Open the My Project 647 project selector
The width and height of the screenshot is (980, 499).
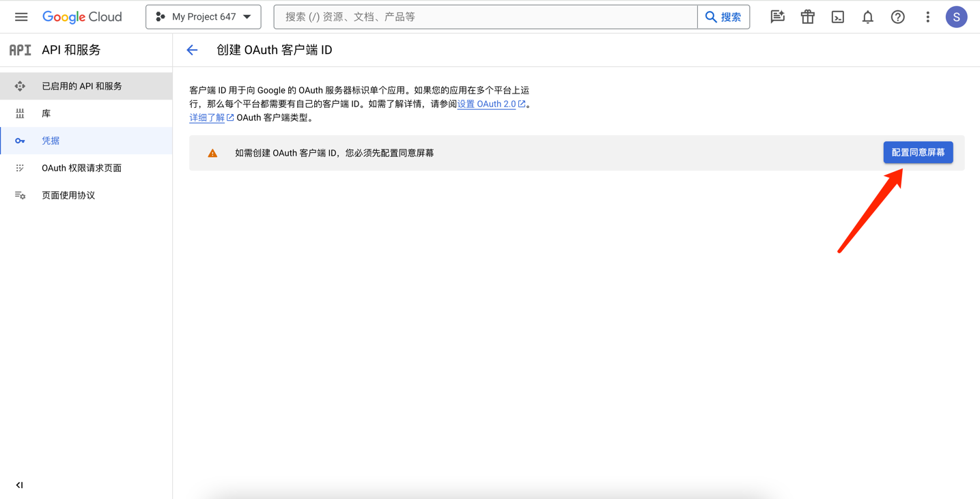204,16
